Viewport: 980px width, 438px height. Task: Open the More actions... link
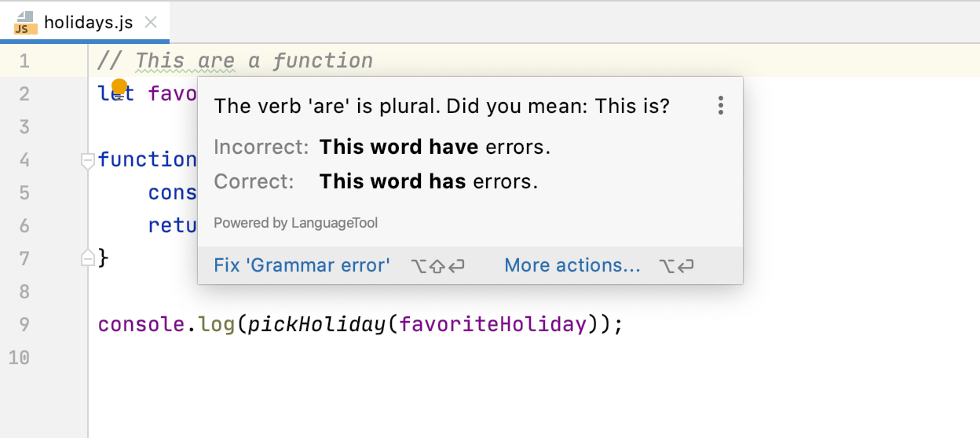572,265
